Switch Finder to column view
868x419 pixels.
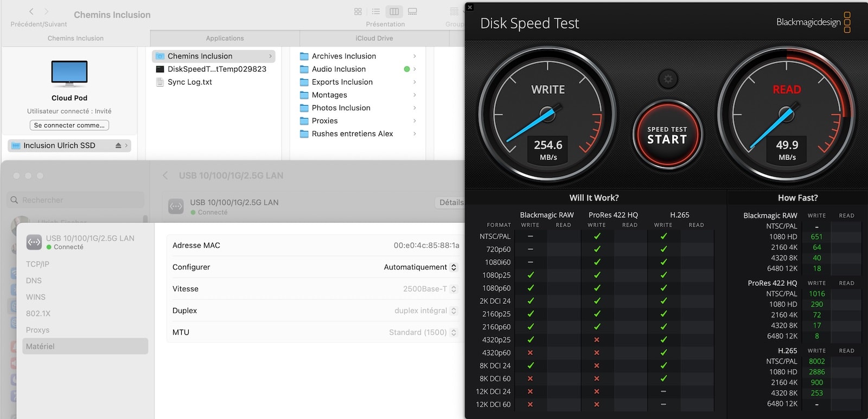[394, 11]
